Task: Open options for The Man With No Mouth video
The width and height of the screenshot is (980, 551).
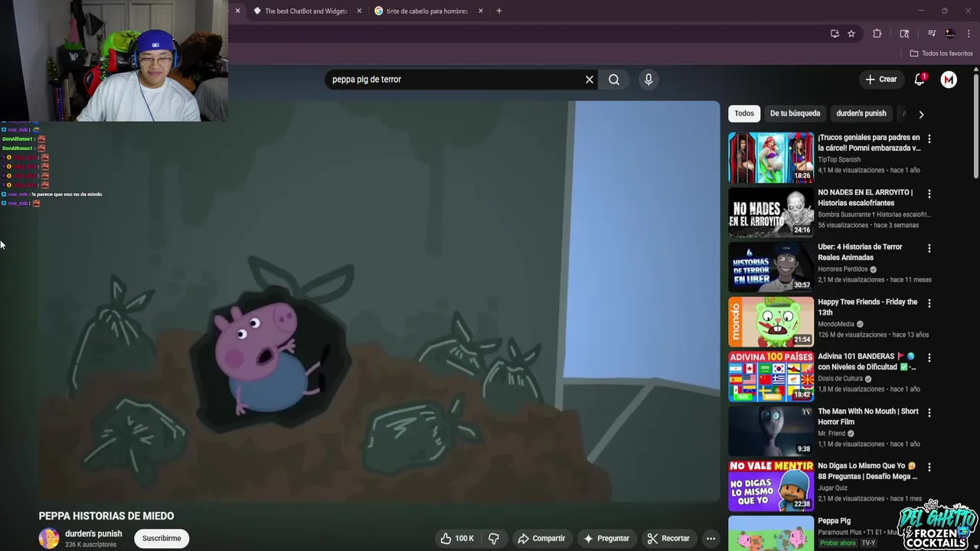Action: pos(929,413)
